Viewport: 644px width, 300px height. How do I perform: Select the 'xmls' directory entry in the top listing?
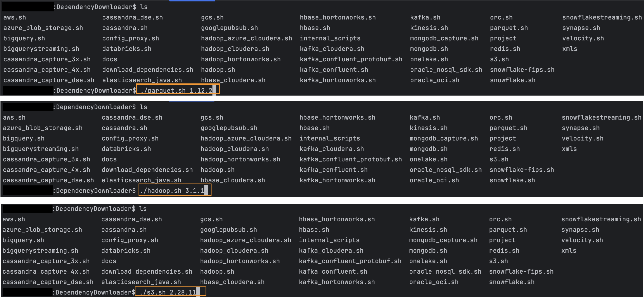570,48
